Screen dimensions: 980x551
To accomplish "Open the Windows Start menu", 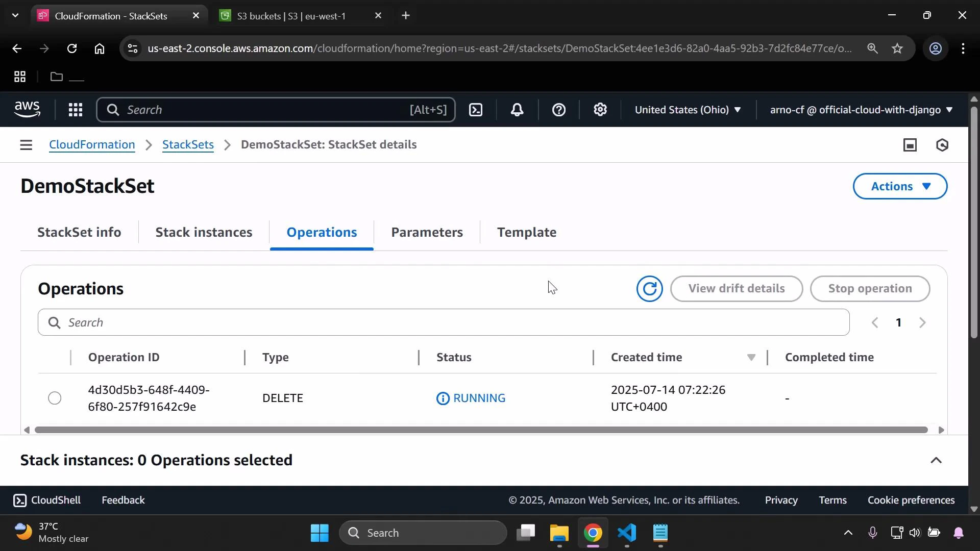I will click(319, 532).
